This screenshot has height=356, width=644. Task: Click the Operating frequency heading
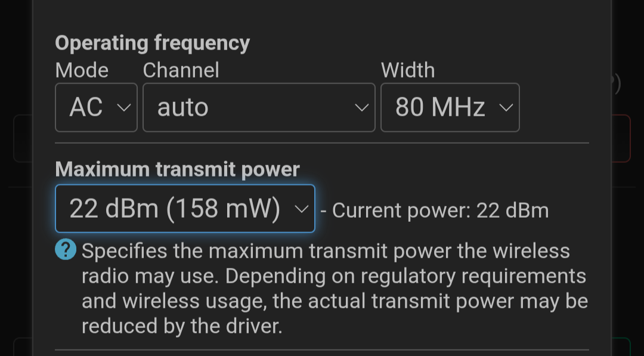click(153, 43)
